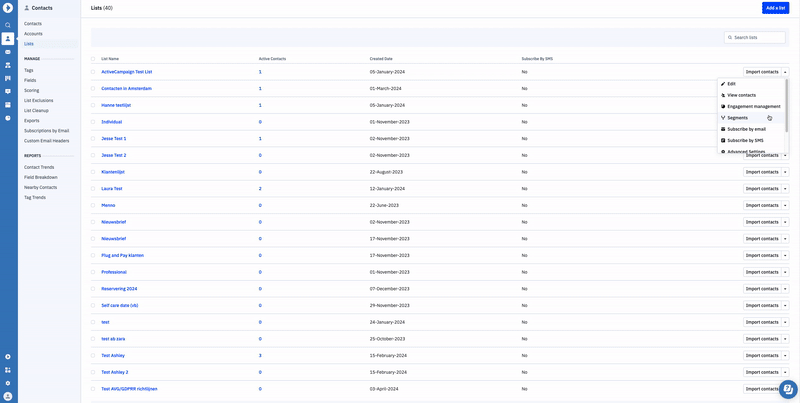
Task: Click the circular icon above Apps in rail
Action: pos(8,357)
